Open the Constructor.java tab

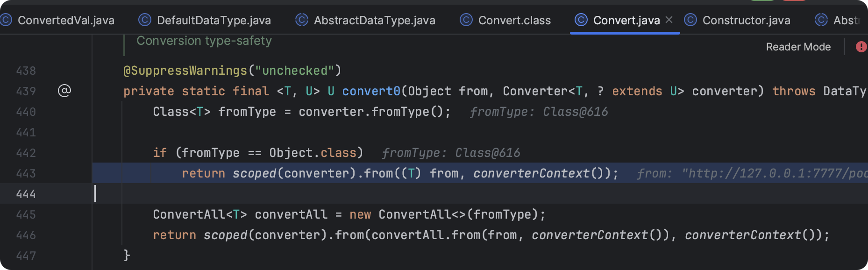pos(746,21)
